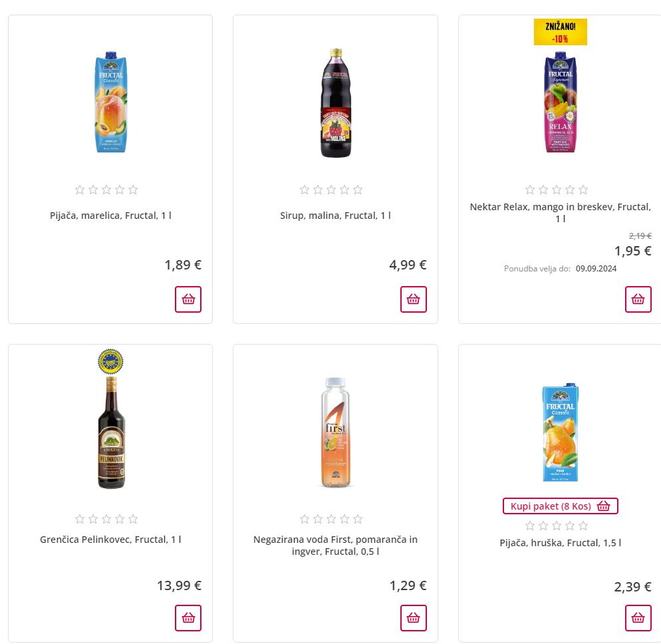
Task: View the raspberry syrup bottle image
Action: 335,103
